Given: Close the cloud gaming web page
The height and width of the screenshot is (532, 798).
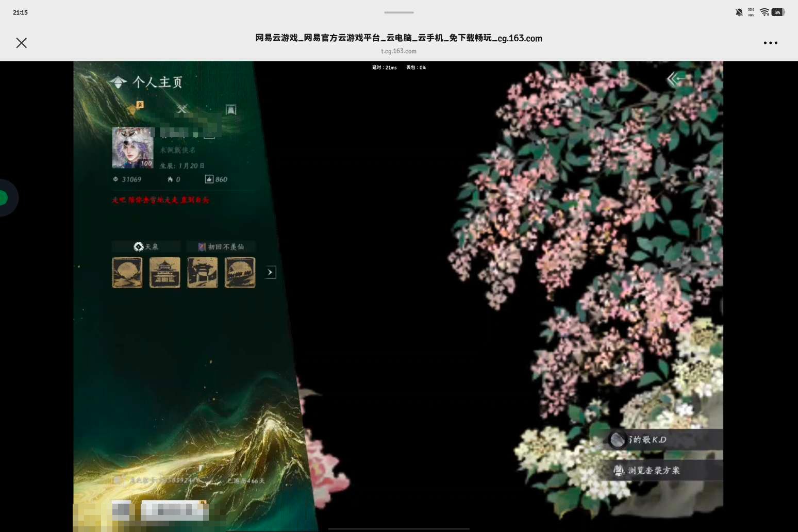Looking at the screenshot, I should tap(21, 43).
